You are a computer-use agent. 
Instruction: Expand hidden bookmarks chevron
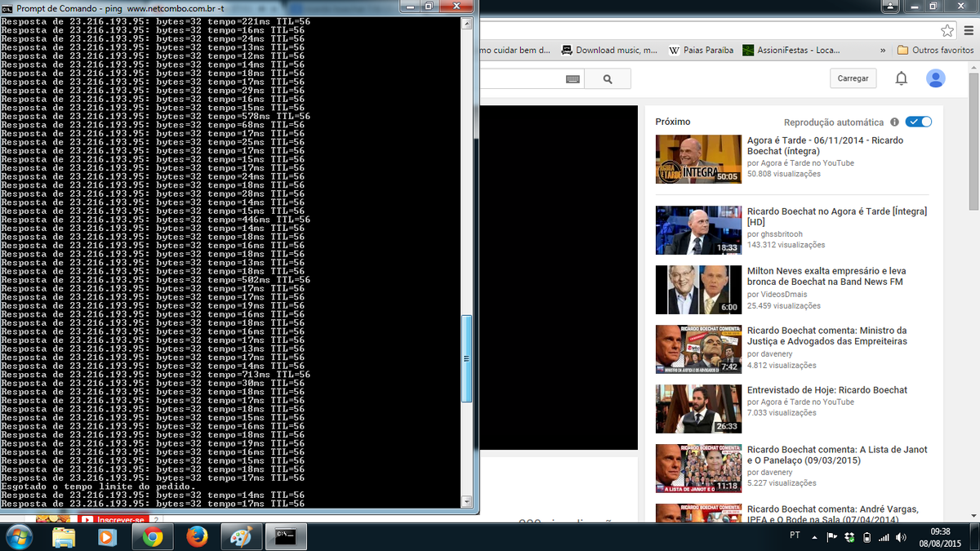[883, 50]
